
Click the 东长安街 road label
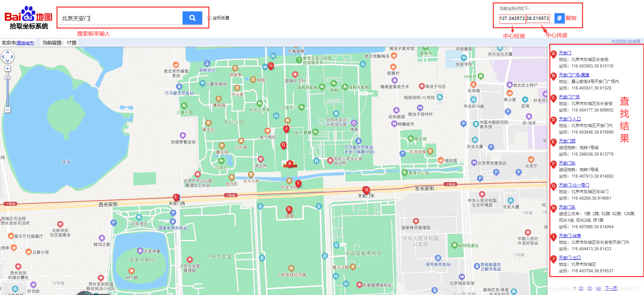point(425,188)
